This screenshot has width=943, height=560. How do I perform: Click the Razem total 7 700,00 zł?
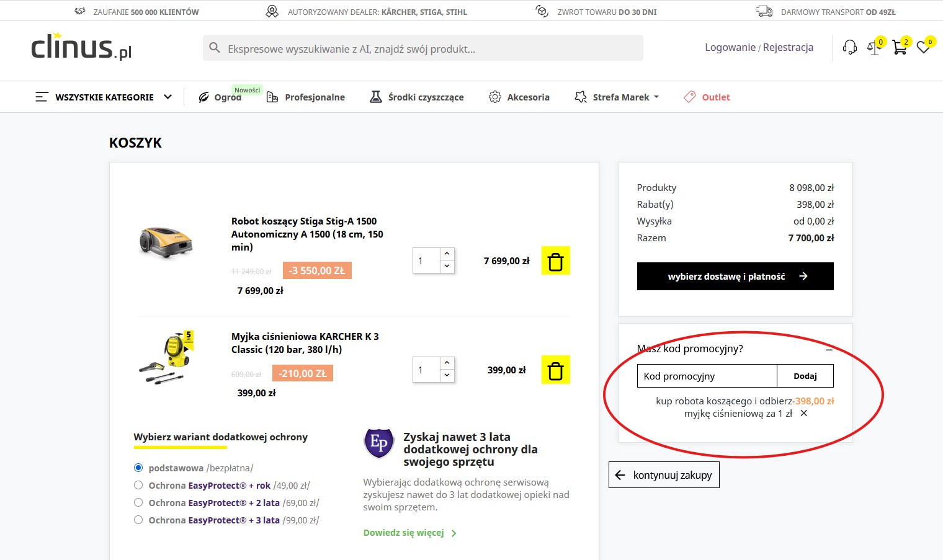click(811, 238)
